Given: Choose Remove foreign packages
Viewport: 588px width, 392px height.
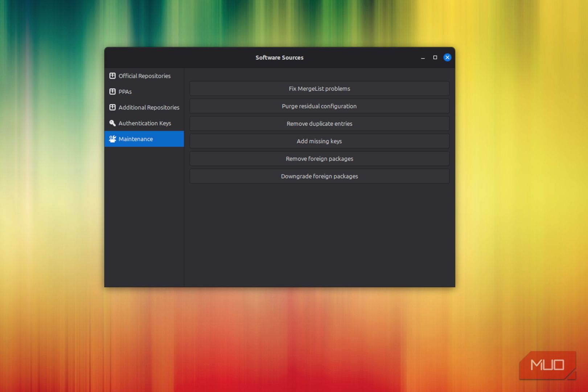Looking at the screenshot, I should tap(319, 159).
